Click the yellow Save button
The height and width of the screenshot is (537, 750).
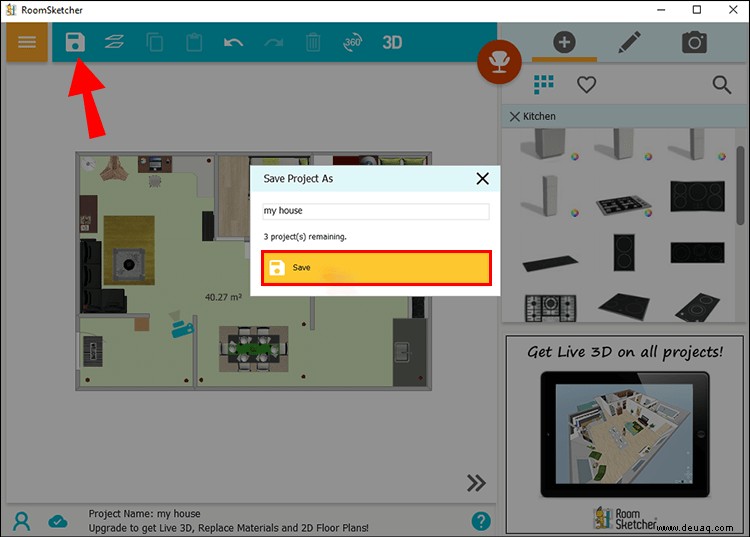click(x=376, y=268)
